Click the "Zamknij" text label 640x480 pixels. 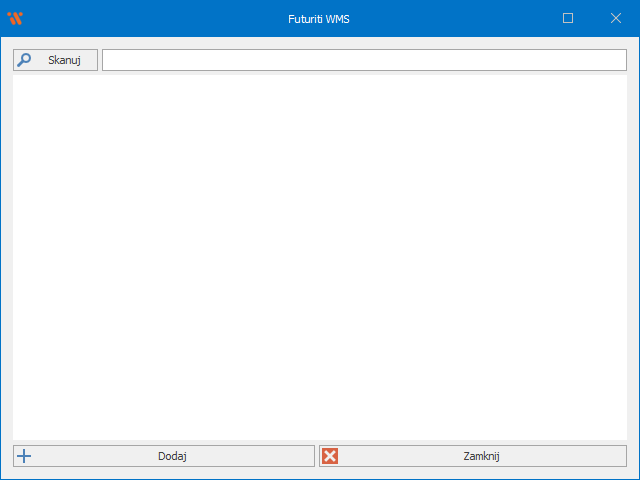(481, 456)
